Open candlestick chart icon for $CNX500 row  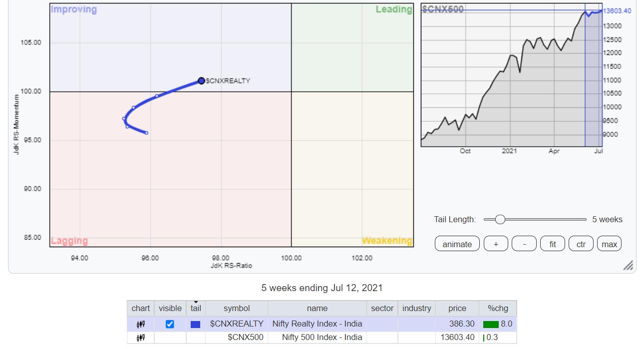point(140,338)
